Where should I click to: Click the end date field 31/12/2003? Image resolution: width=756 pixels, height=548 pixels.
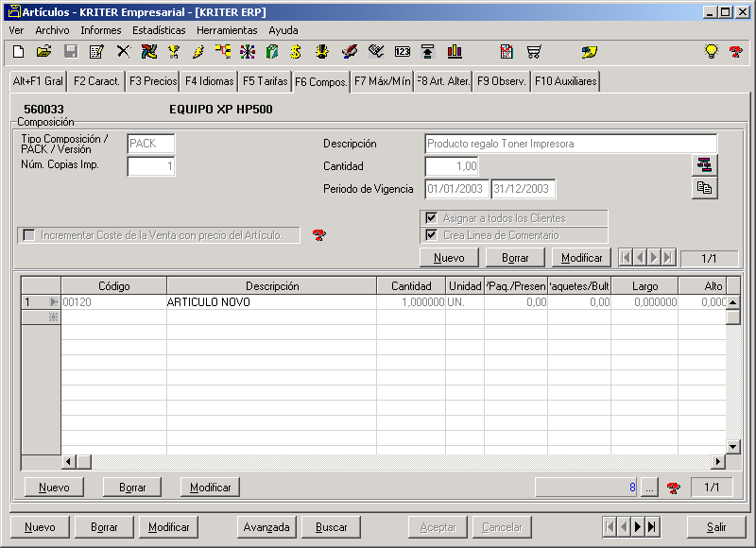click(524, 188)
